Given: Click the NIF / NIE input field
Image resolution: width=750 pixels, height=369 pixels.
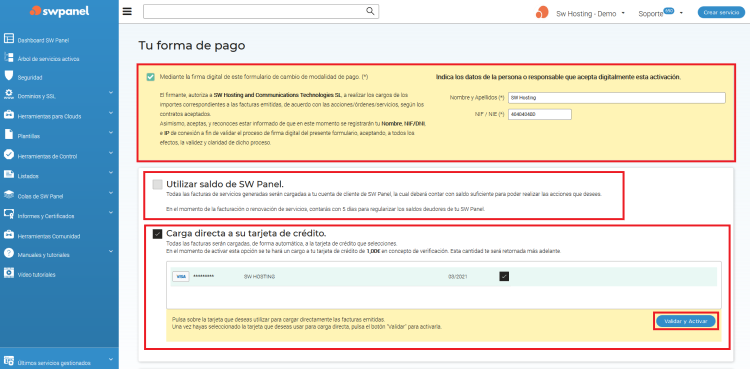Looking at the screenshot, I should [x=540, y=114].
